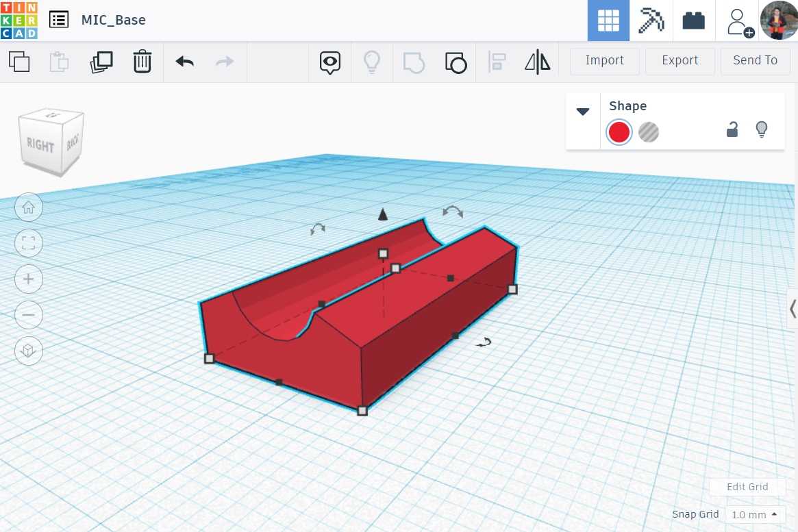
Task: Open the Bricks view
Action: tap(693, 21)
